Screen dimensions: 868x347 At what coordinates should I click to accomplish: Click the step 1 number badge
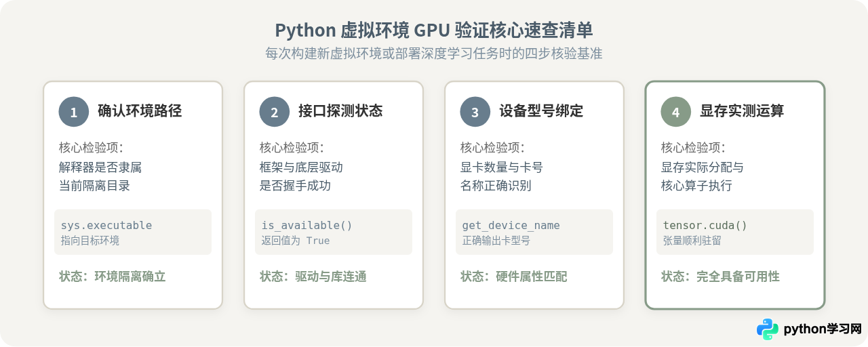coord(73,112)
